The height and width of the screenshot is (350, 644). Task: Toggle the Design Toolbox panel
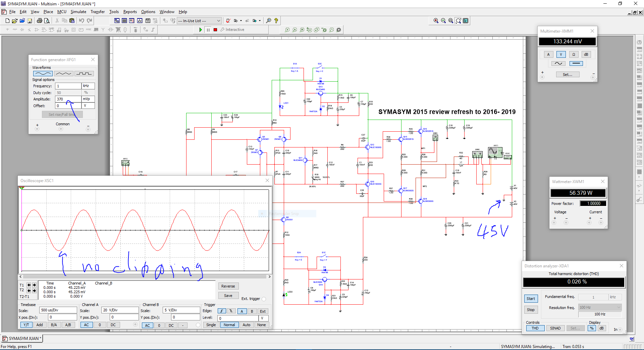click(117, 21)
